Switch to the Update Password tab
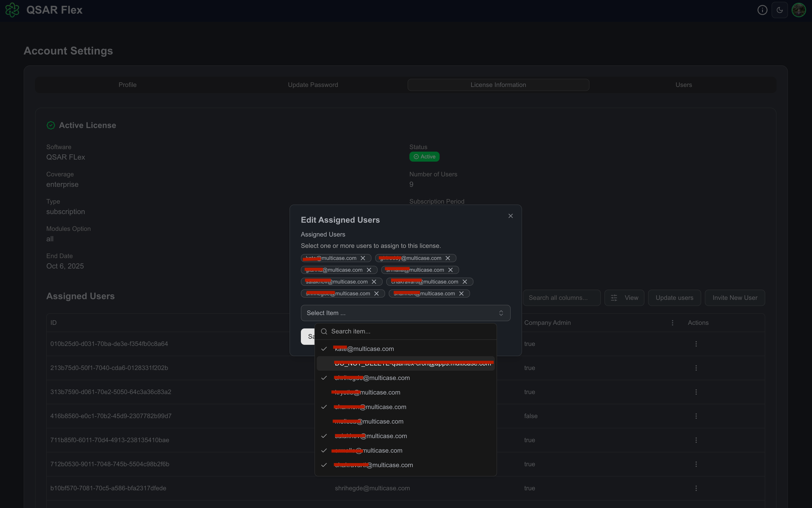Image resolution: width=812 pixels, height=508 pixels. (x=313, y=85)
